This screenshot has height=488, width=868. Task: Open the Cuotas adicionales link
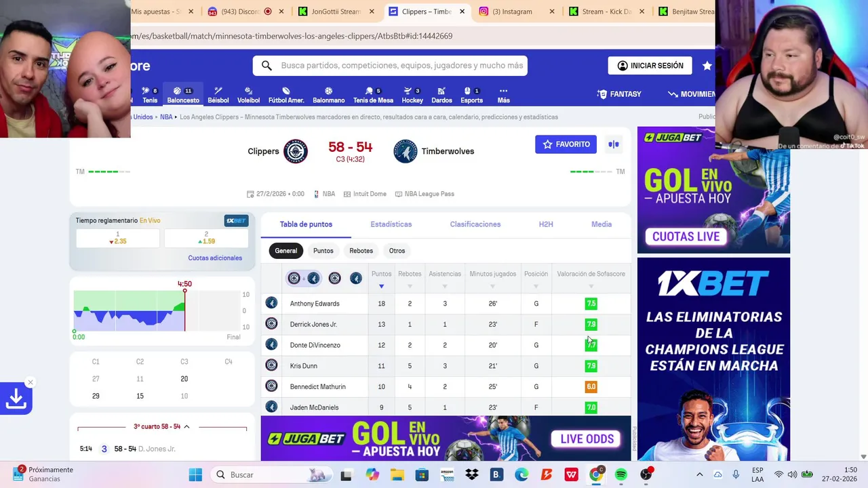[x=215, y=258]
